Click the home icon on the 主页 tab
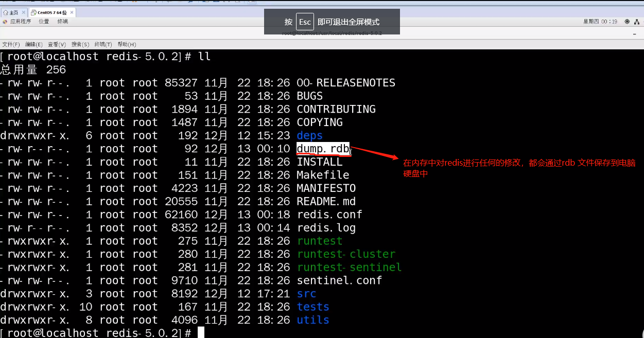 tap(6, 12)
